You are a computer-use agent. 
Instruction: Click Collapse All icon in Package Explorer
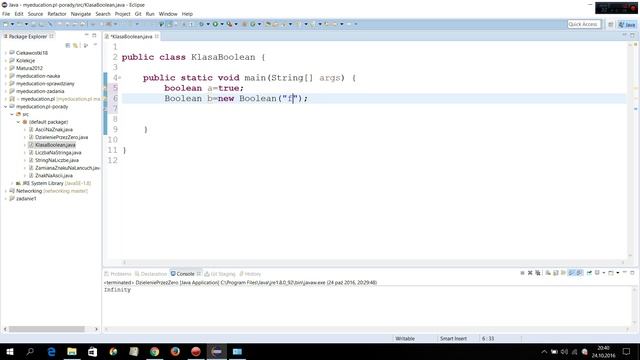click(x=68, y=45)
